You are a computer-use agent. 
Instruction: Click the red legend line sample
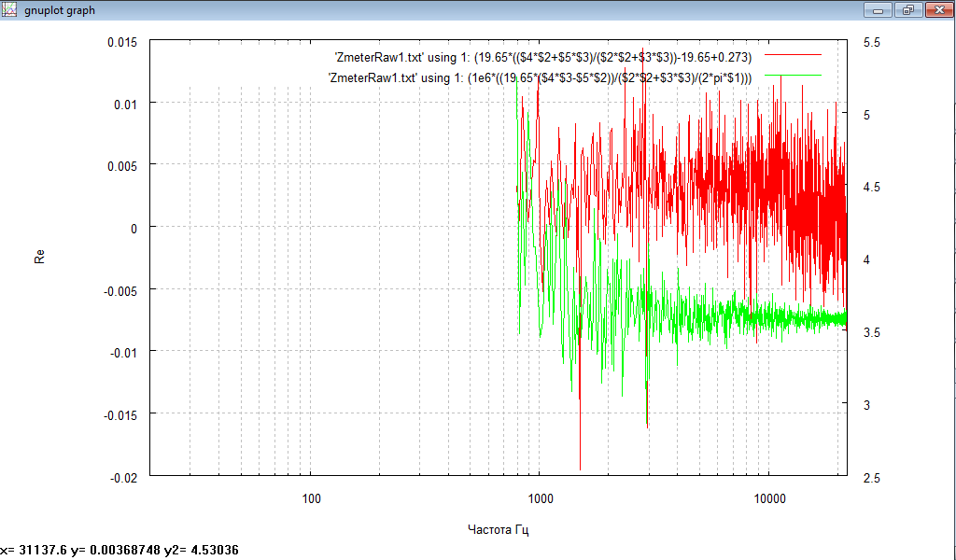click(x=793, y=55)
